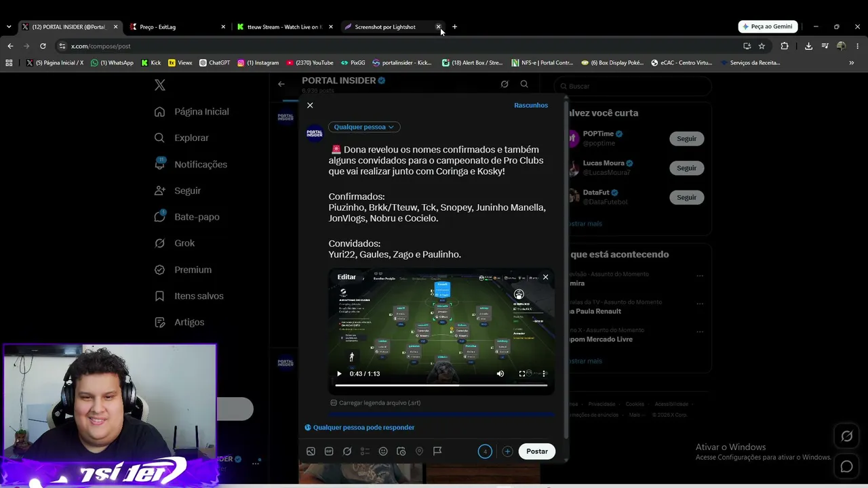Screen dimensions: 868x488
Task: Play the attached video
Action: [339, 373]
